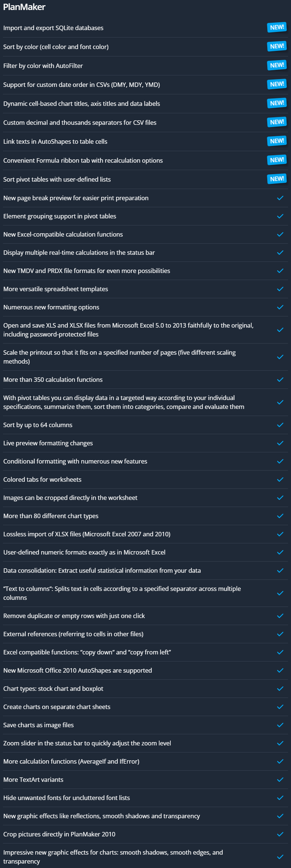291x868 pixels.
Task: Click checkmark next to Colored tabs for worksheets
Action: point(280,479)
